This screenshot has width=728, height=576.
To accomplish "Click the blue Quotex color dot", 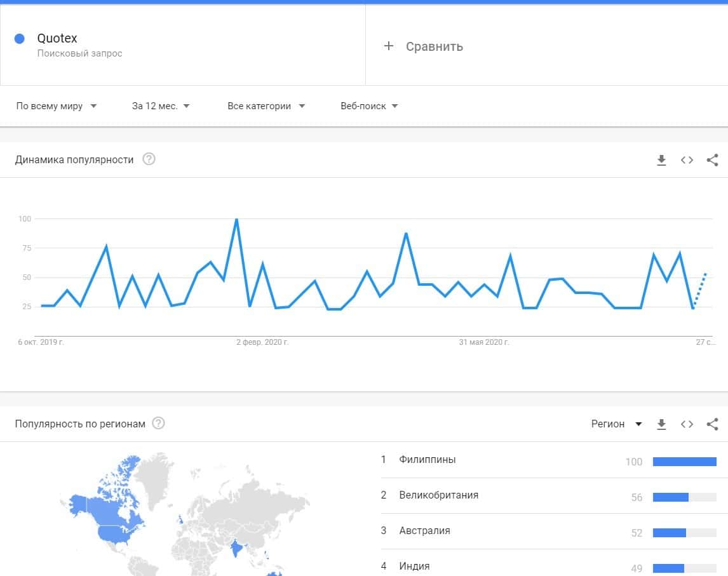I will pos(19,39).
